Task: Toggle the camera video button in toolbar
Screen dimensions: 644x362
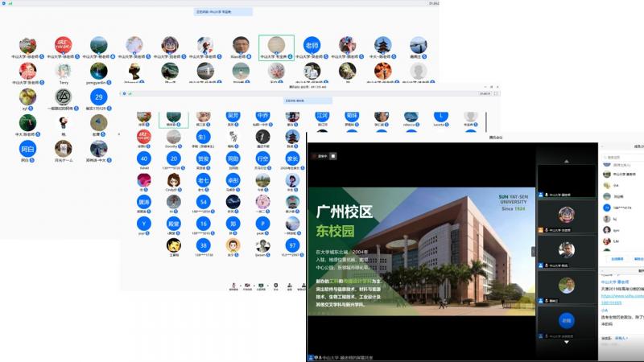Action: 247,285
